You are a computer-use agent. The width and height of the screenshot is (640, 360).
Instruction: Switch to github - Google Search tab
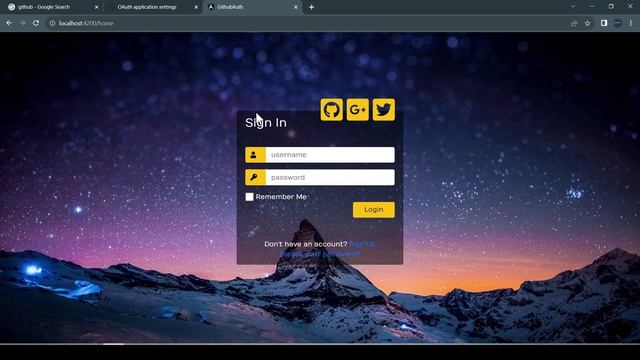pos(52,7)
